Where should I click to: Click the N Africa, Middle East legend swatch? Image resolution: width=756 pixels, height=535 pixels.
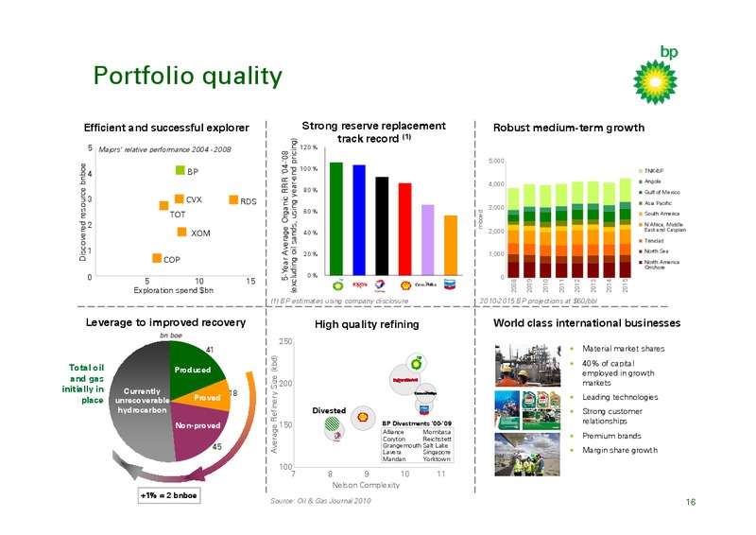click(x=641, y=225)
